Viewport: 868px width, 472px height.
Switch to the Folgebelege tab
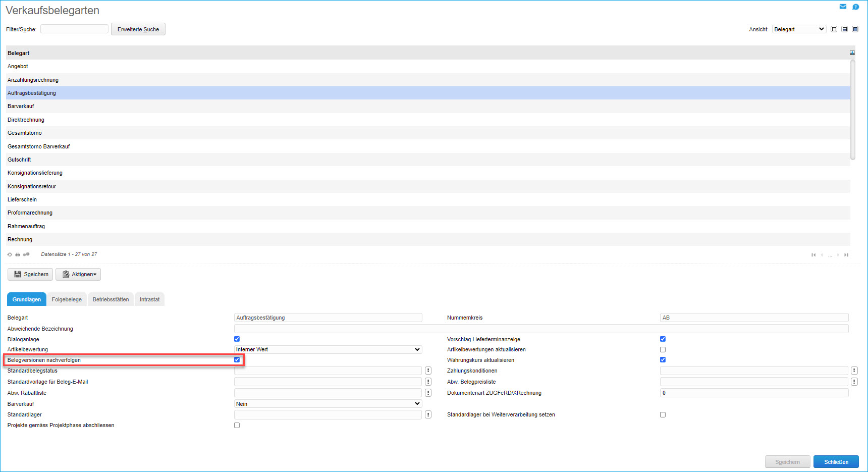coord(67,299)
